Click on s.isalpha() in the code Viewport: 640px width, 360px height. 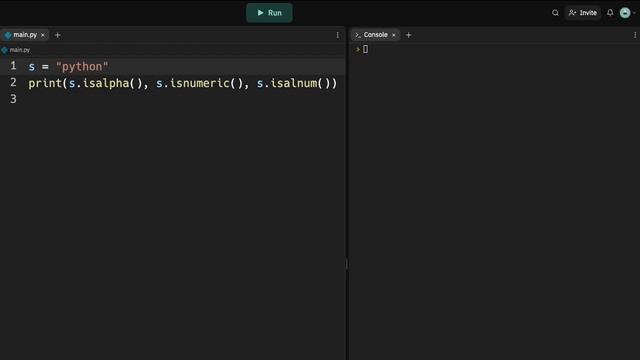pyautogui.click(x=105, y=83)
